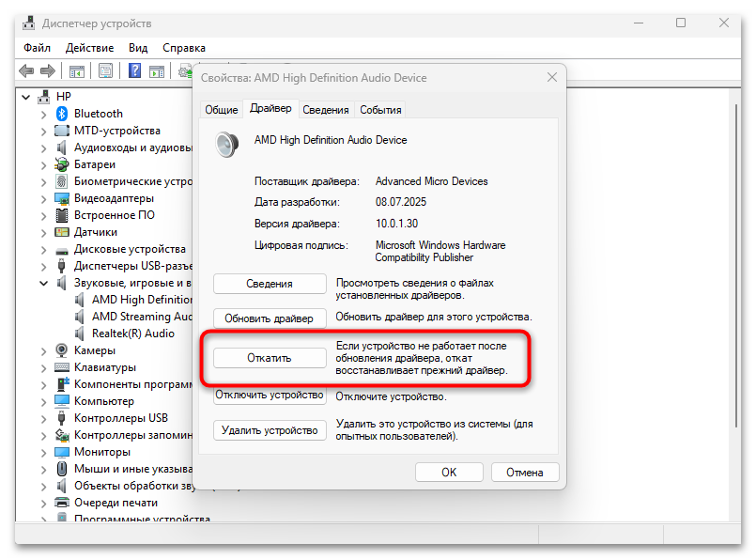Screen dimensions: 756x559
Task: Click the Отключить устройство button
Action: coord(270,395)
